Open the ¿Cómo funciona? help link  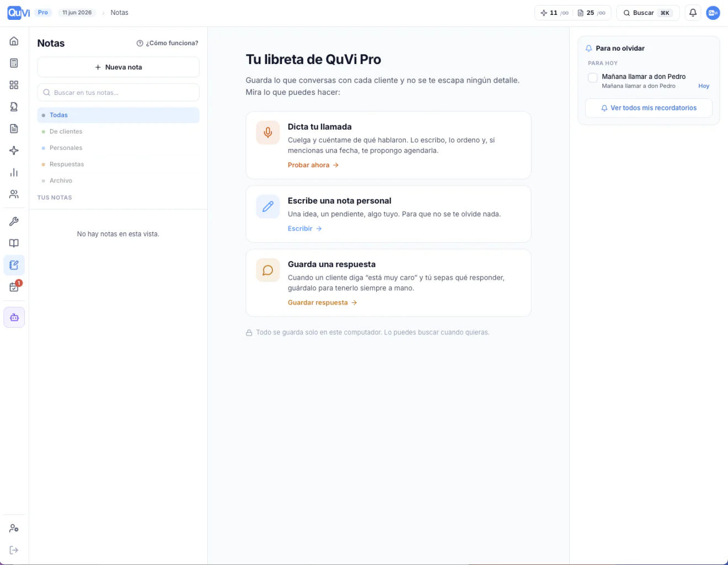click(167, 43)
